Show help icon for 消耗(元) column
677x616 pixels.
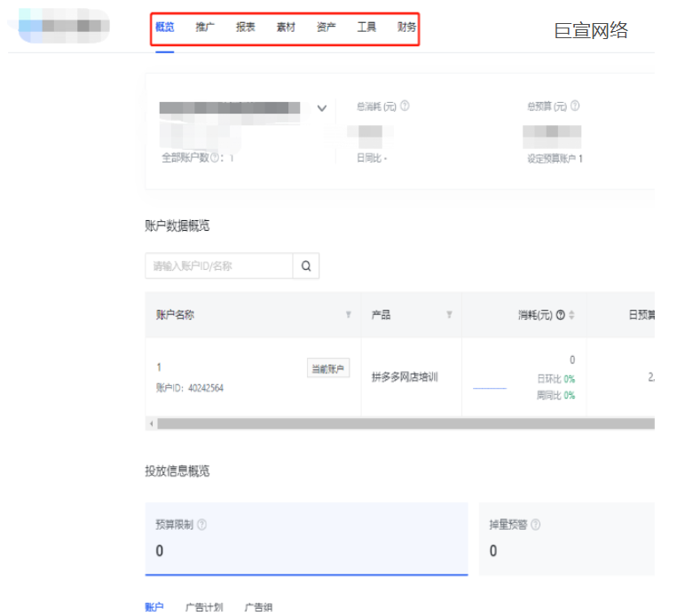point(561,315)
